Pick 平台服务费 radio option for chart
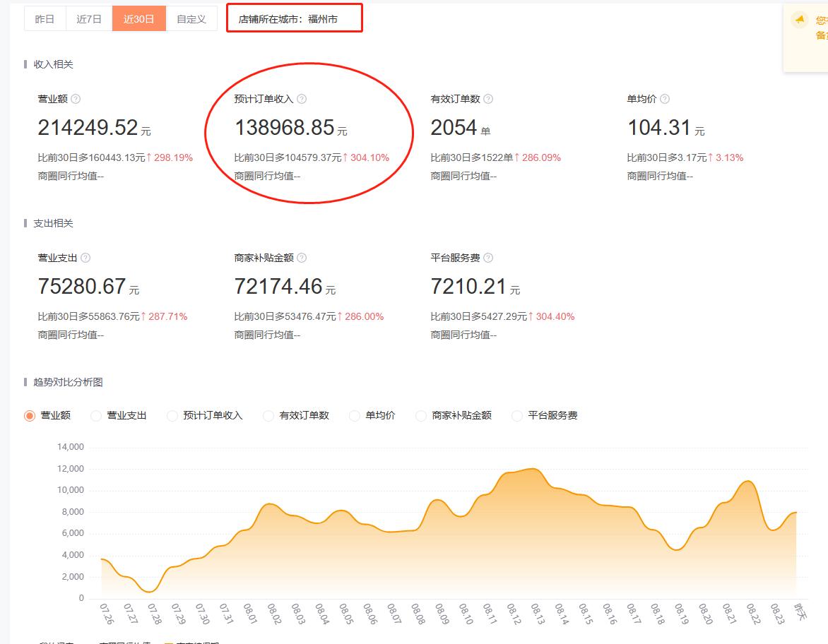 [x=517, y=416]
